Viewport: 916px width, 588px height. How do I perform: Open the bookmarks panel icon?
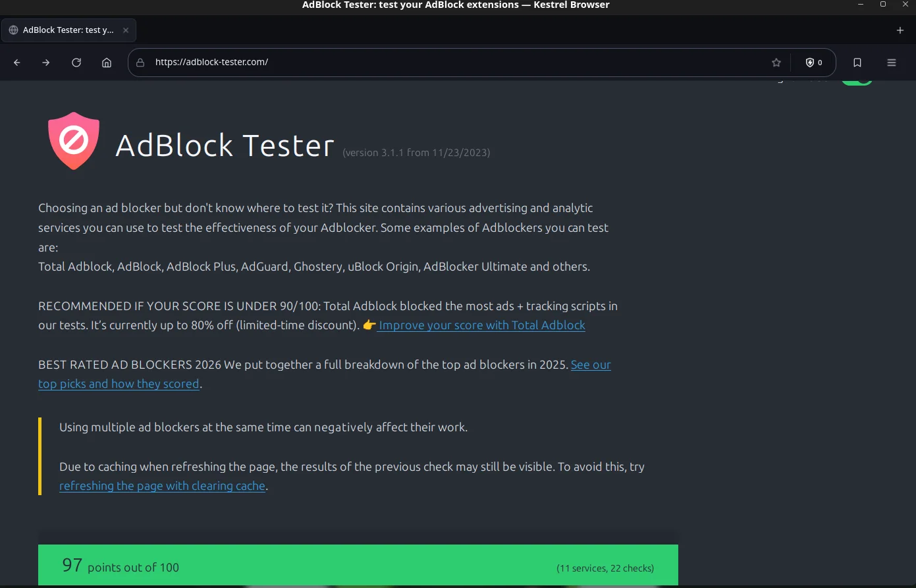857,63
